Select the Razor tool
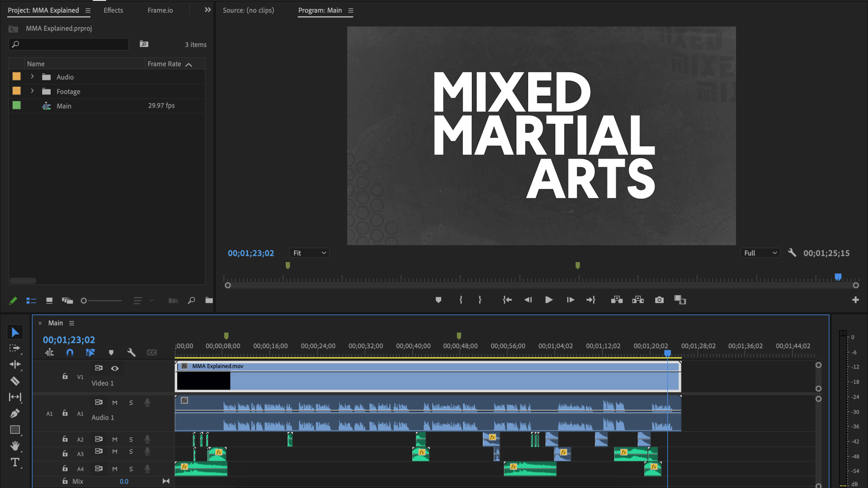The height and width of the screenshot is (488, 868). (x=15, y=381)
